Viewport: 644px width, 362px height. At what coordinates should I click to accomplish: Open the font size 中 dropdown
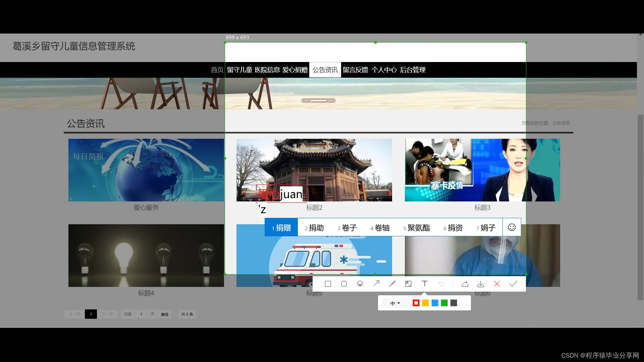(x=395, y=303)
